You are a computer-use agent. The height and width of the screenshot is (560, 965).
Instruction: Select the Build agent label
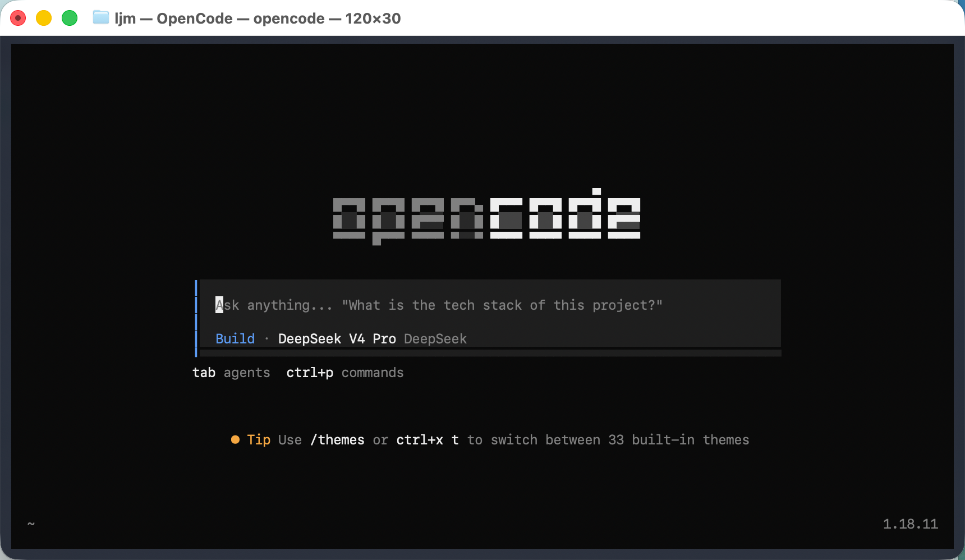235,339
